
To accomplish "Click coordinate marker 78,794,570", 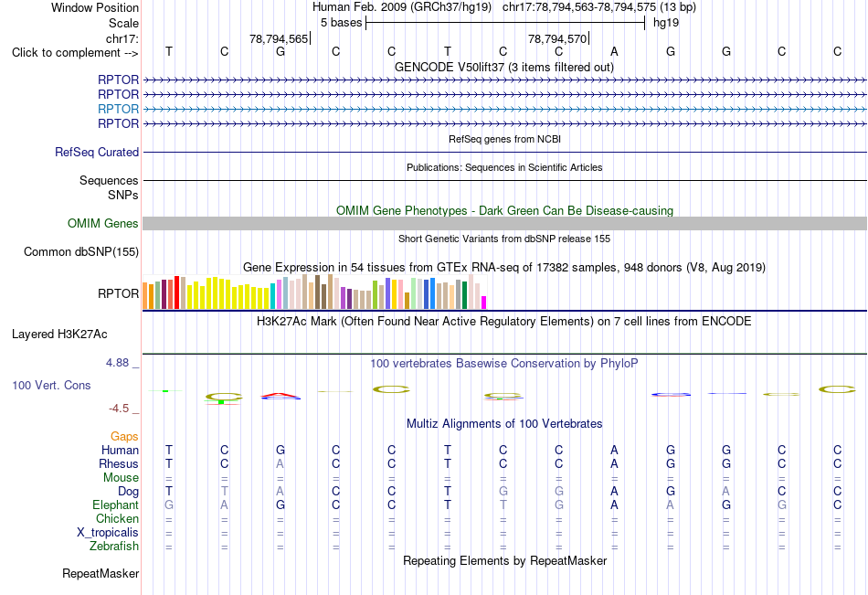I will [x=557, y=38].
